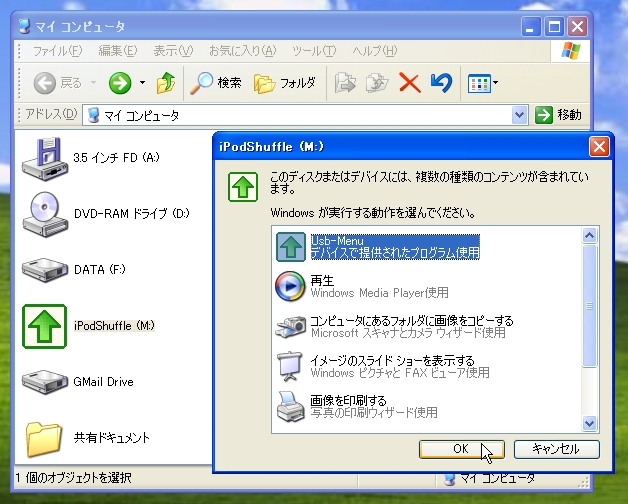Click the green Forward arrow icon

[x=120, y=83]
